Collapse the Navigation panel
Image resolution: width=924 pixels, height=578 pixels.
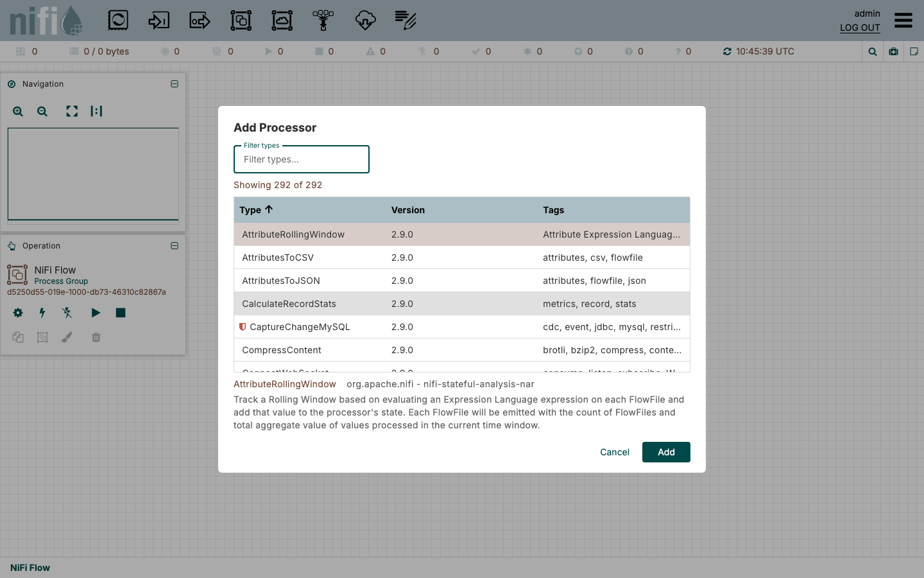point(175,84)
